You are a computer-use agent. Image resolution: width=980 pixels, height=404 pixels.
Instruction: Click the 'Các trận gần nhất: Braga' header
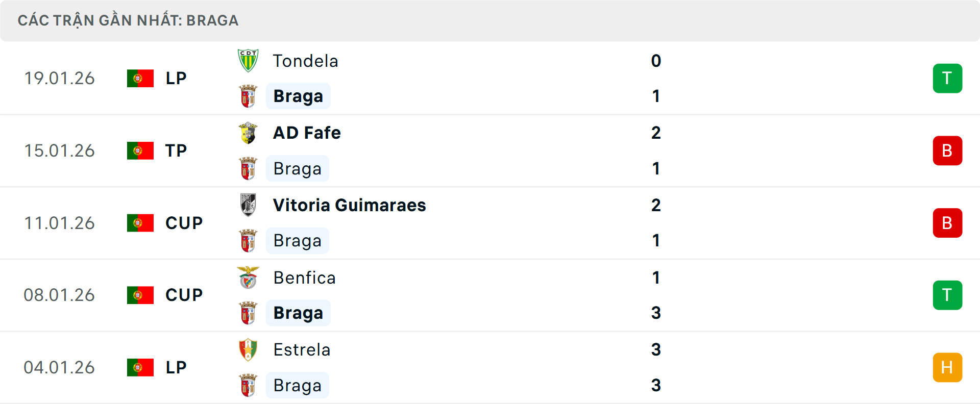[x=128, y=20]
